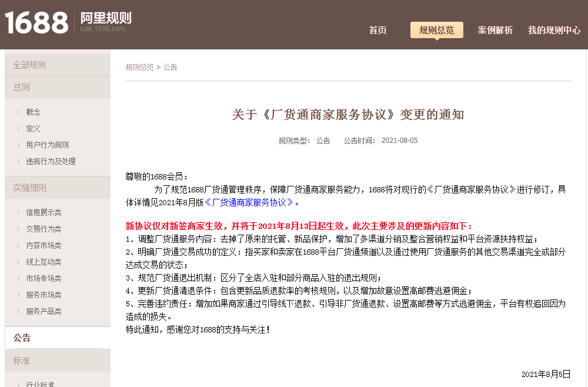Open 服务市场类 in the sidebar
Viewport: 588px width, 387px height.
44,295
